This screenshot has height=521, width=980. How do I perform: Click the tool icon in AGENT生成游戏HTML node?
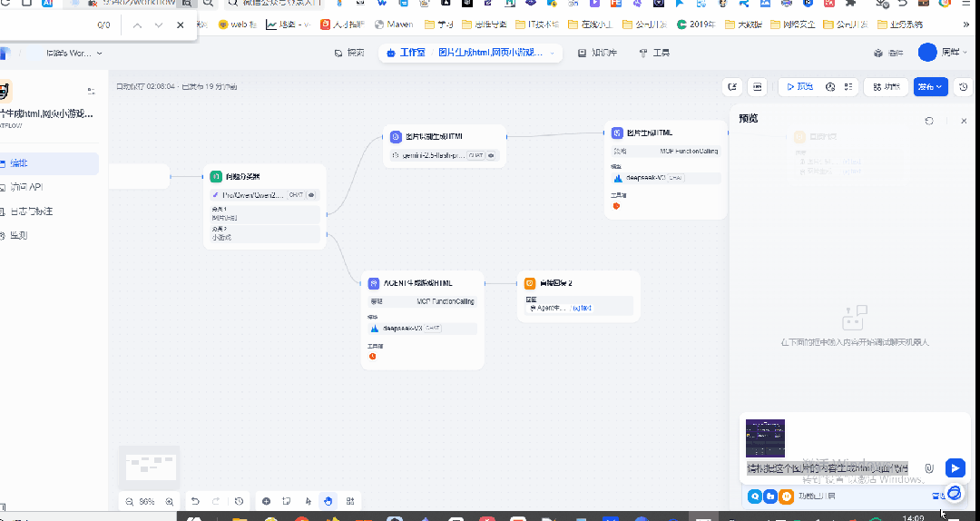(x=373, y=357)
